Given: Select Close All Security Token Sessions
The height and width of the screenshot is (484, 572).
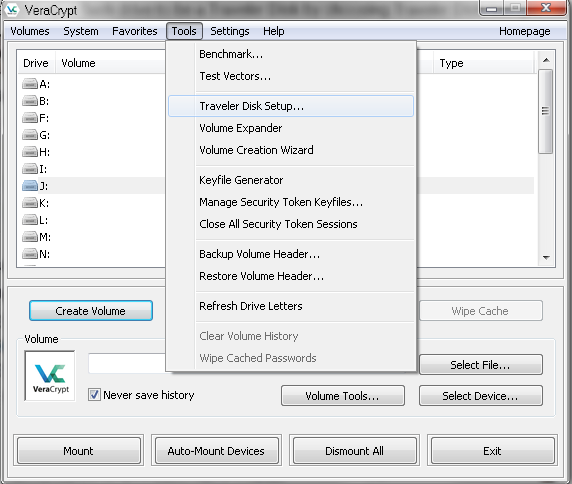Looking at the screenshot, I should coord(291,224).
